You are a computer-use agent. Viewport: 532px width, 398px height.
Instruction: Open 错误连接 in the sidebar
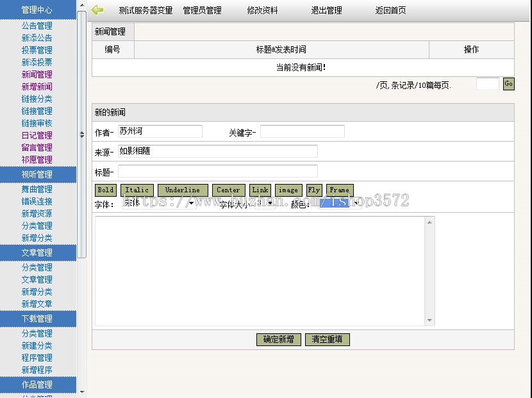pyautogui.click(x=37, y=201)
